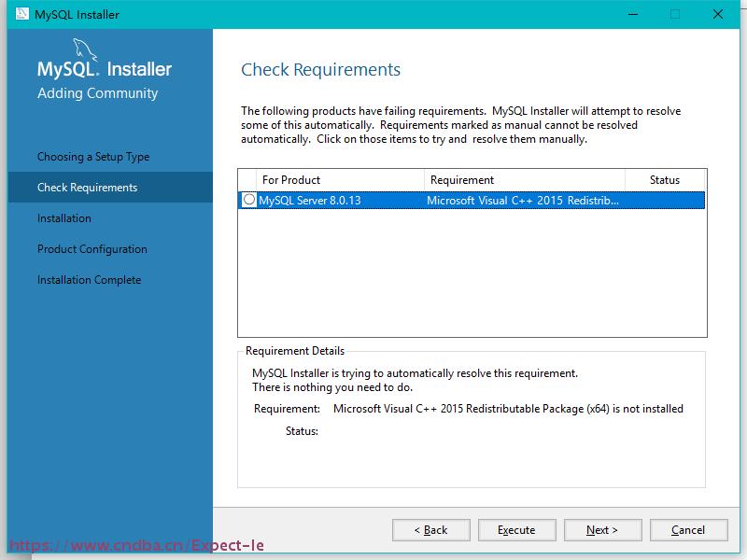Click the Requirement column header
Viewport: 747px width, 560px height.
(524, 180)
